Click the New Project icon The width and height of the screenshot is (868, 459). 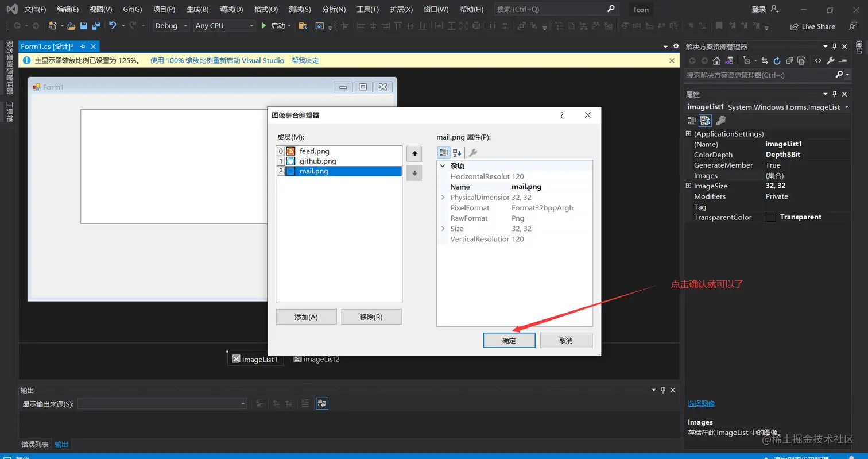click(x=53, y=26)
